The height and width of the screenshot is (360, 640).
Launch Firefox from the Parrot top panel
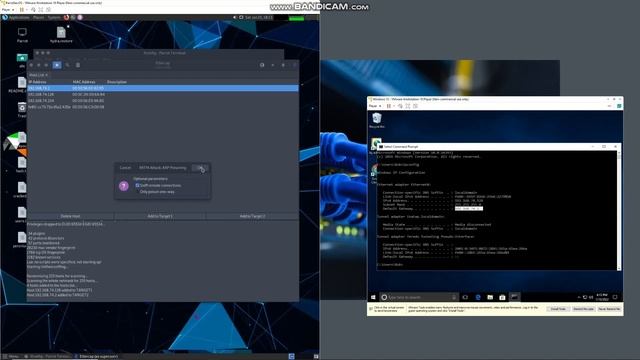pyautogui.click(x=66, y=18)
